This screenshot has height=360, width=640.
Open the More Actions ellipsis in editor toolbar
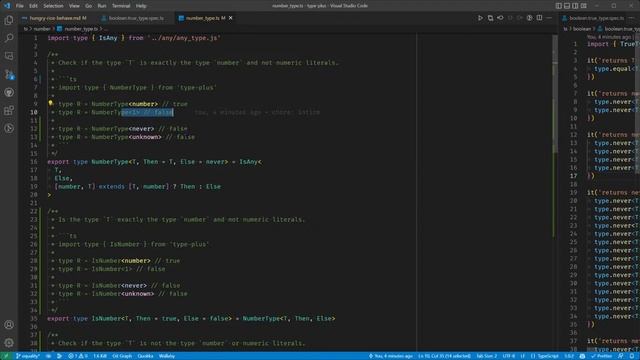(549, 18)
